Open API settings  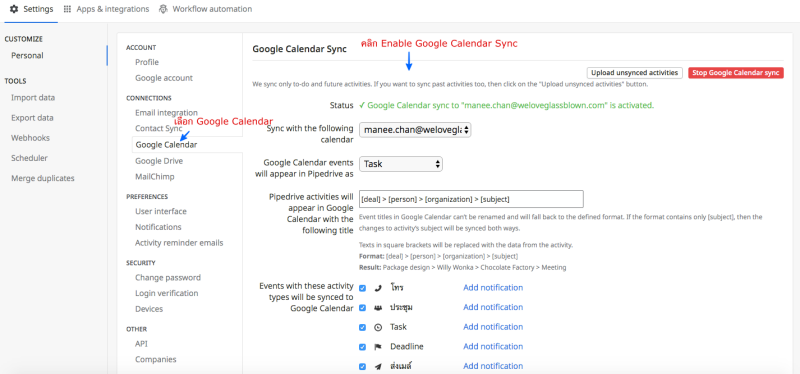point(141,344)
